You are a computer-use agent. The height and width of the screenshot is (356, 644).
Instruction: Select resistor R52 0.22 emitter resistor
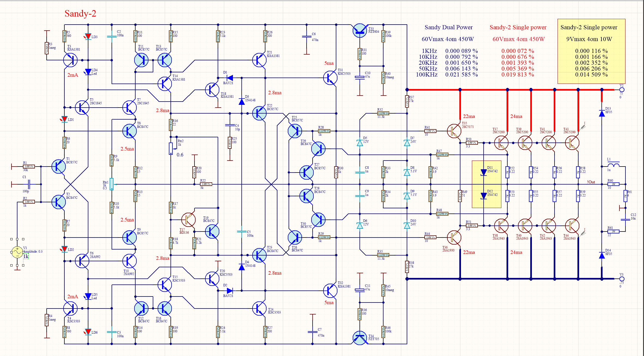tap(507, 172)
